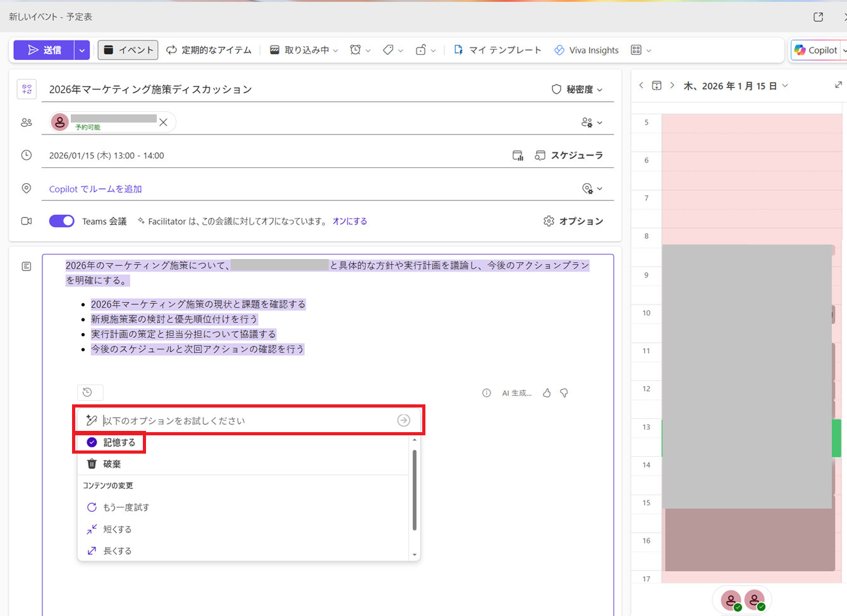
Task: Expand the 取り込み中 status dropdown
Action: tap(304, 50)
